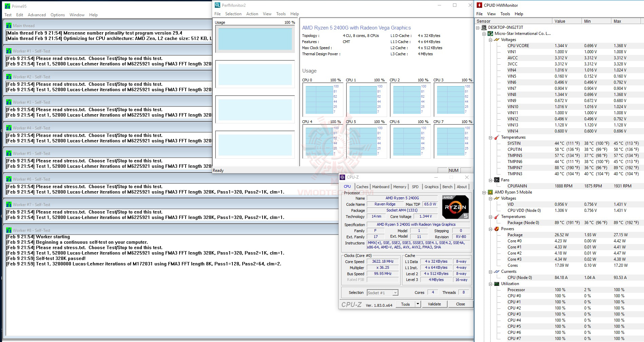The height and width of the screenshot is (342, 644).
Task: Click the Worker #3 Self-Test window icon
Action: pos(9,102)
